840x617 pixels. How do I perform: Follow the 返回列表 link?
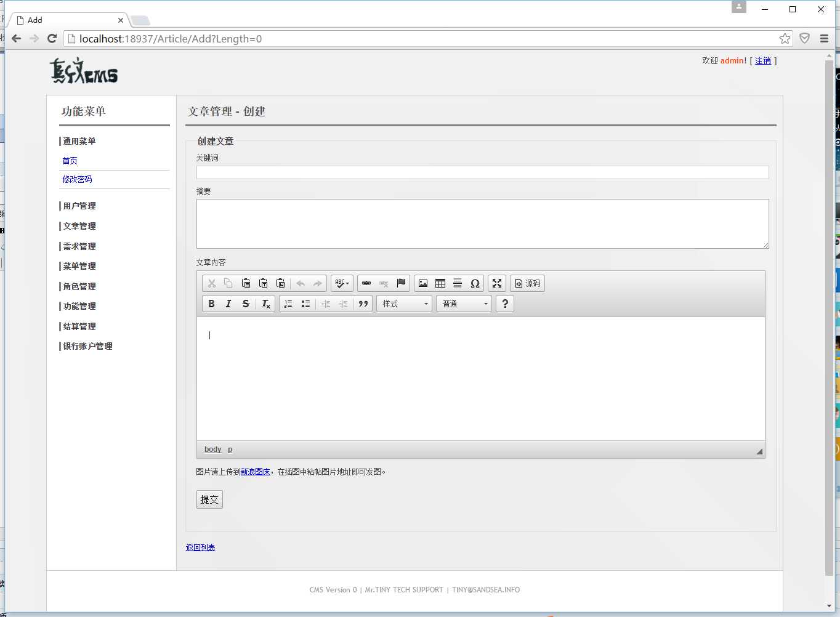[201, 547]
